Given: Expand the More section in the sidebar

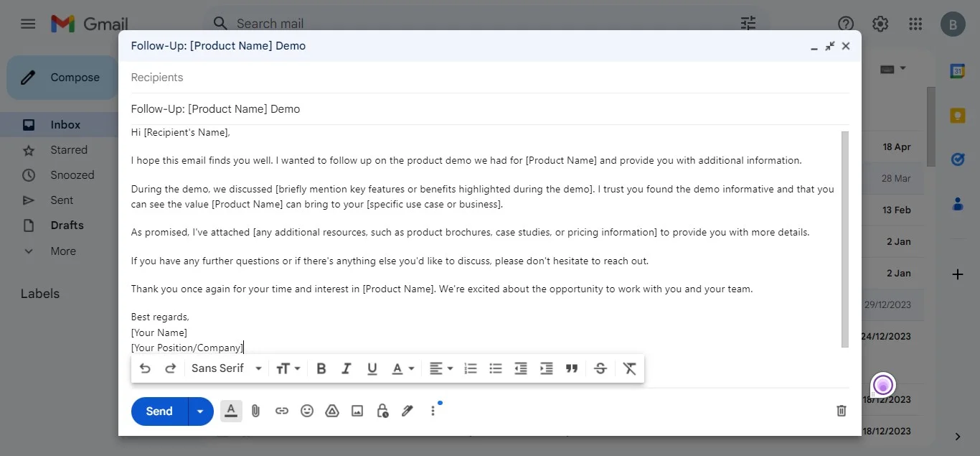Looking at the screenshot, I should click(62, 251).
